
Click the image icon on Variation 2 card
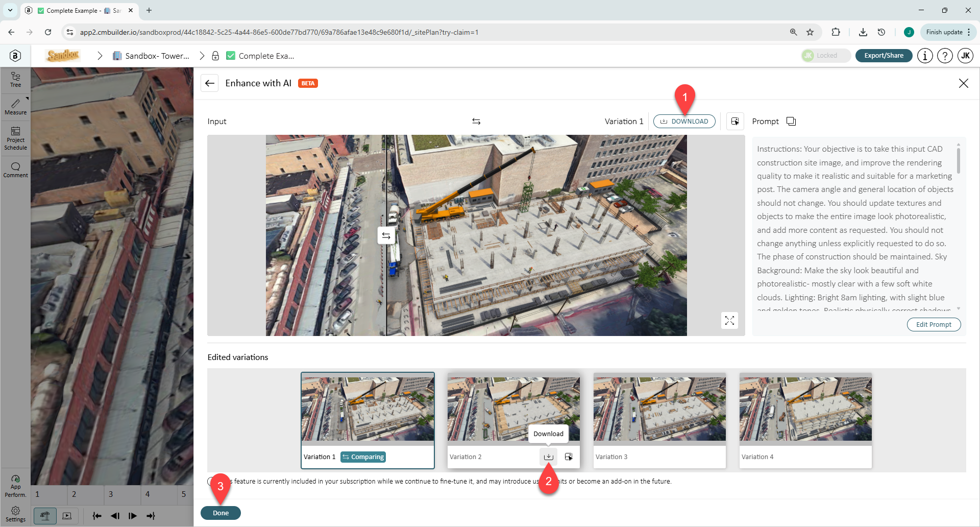coord(569,457)
